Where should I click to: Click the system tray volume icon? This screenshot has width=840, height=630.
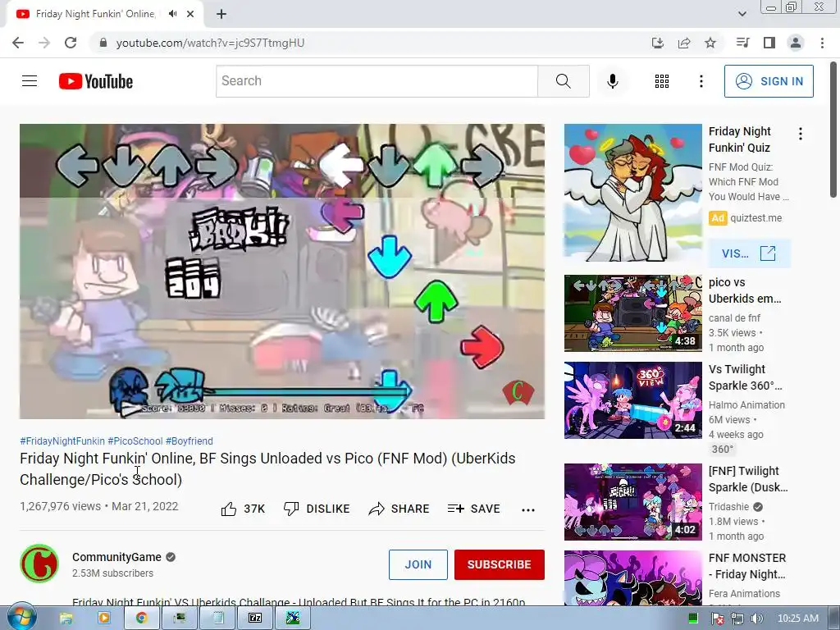[x=756, y=619]
